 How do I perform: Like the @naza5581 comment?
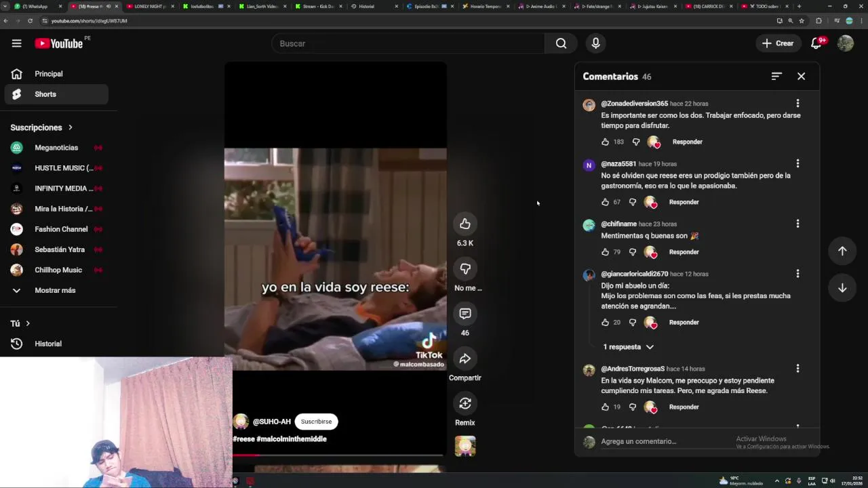[605, 202]
